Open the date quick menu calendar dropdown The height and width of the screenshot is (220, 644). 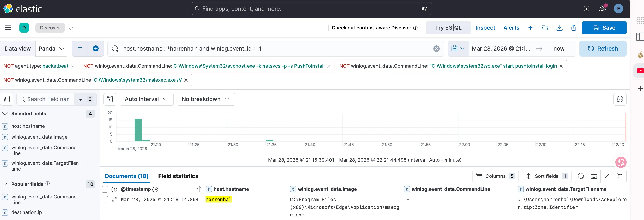[458, 49]
